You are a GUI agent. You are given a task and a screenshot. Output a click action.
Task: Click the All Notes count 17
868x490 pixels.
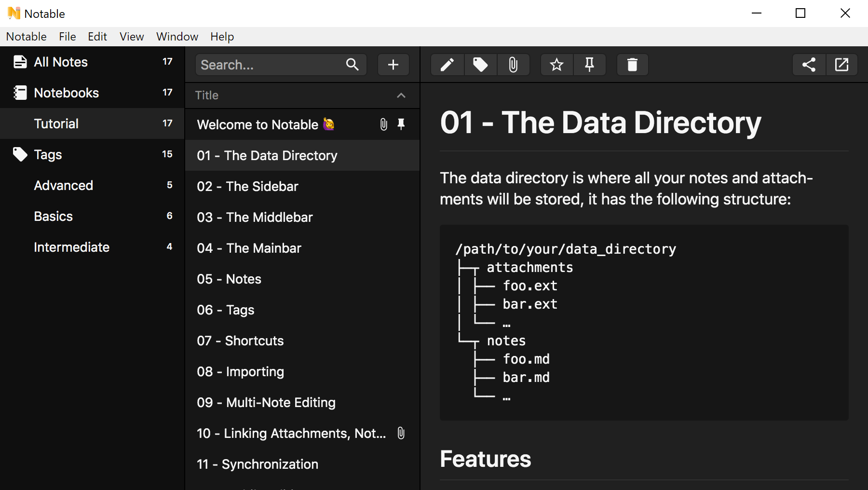click(167, 62)
